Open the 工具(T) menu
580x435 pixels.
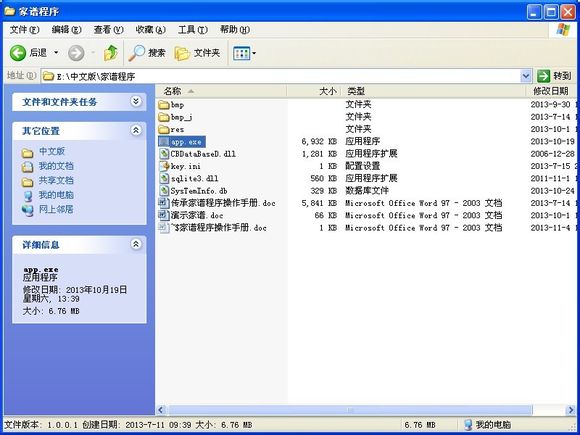tap(193, 30)
